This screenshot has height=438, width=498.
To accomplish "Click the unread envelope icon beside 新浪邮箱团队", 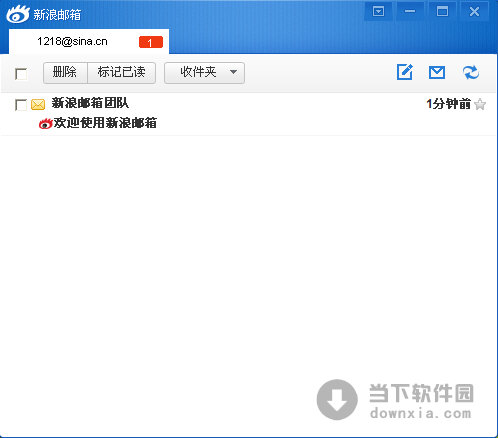I will coord(38,105).
